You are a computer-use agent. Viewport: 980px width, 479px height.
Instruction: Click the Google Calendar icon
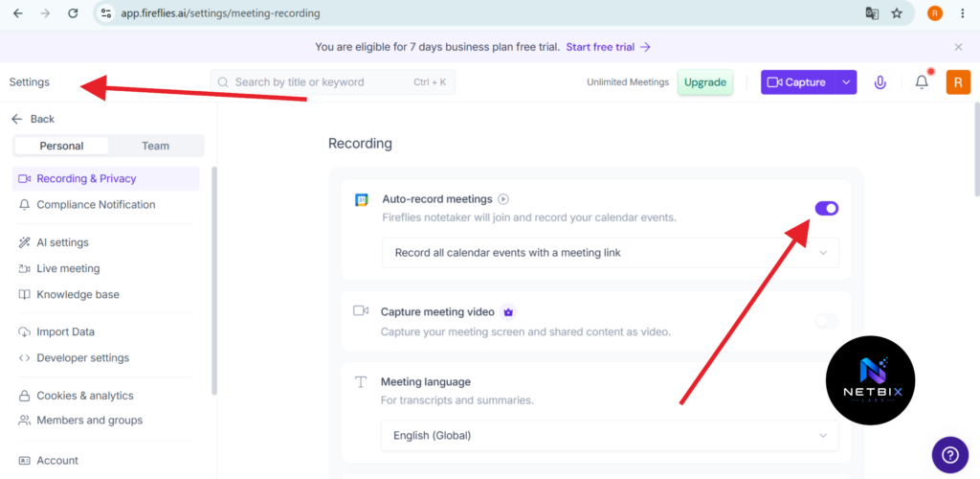[361, 200]
